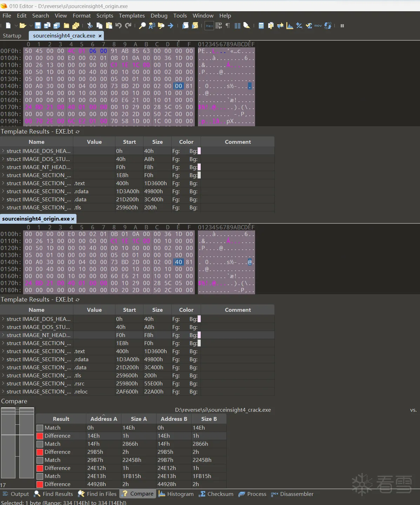Click the Goto arrow toolbar icon
This screenshot has height=505, width=420.
171,26
